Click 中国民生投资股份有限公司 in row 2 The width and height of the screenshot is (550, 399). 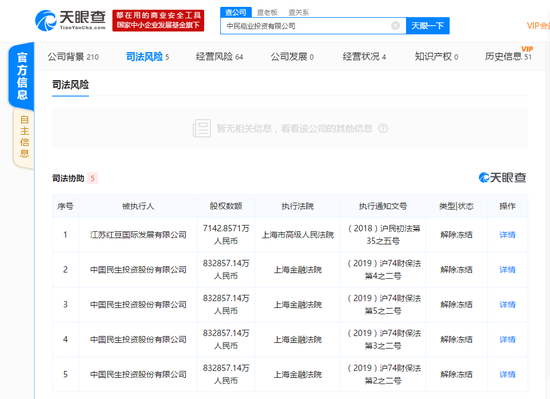point(138,270)
